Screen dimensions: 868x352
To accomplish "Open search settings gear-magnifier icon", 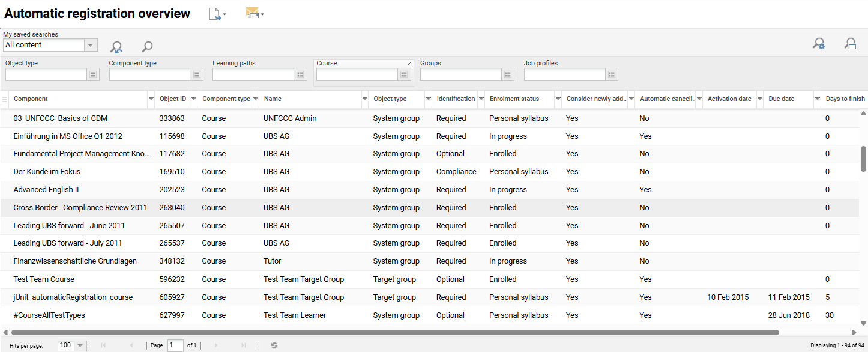I will coord(819,43).
